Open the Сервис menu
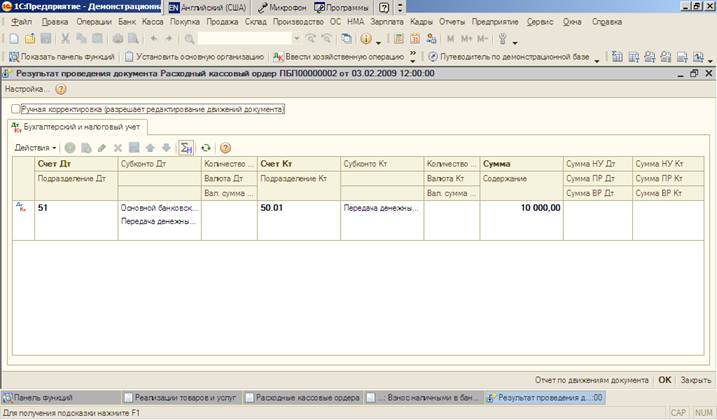The image size is (717, 420). (540, 22)
